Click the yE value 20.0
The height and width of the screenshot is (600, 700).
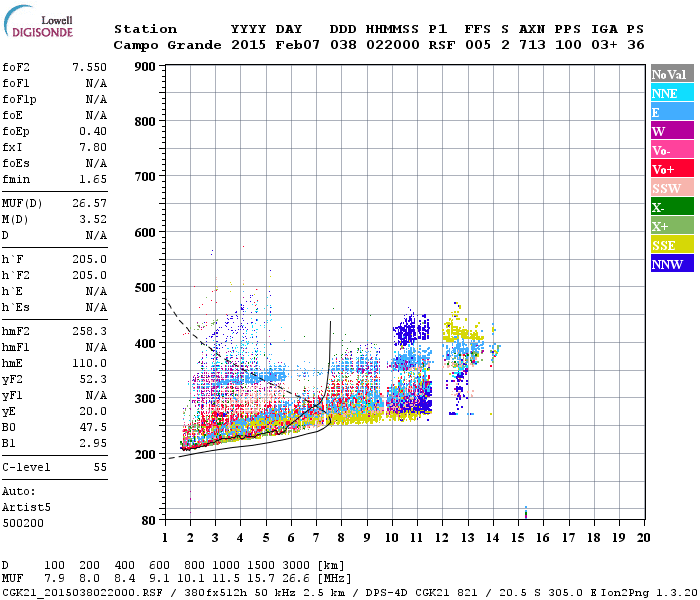click(93, 411)
